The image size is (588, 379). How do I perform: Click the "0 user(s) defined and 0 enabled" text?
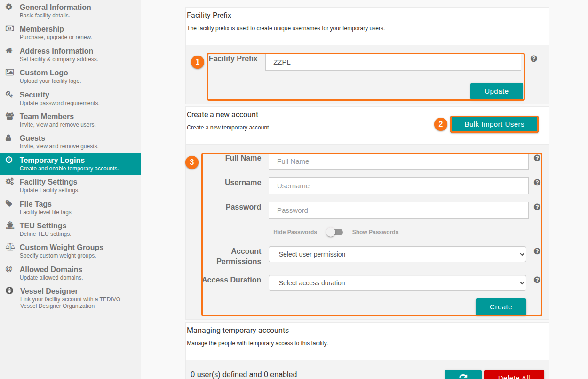tap(244, 375)
